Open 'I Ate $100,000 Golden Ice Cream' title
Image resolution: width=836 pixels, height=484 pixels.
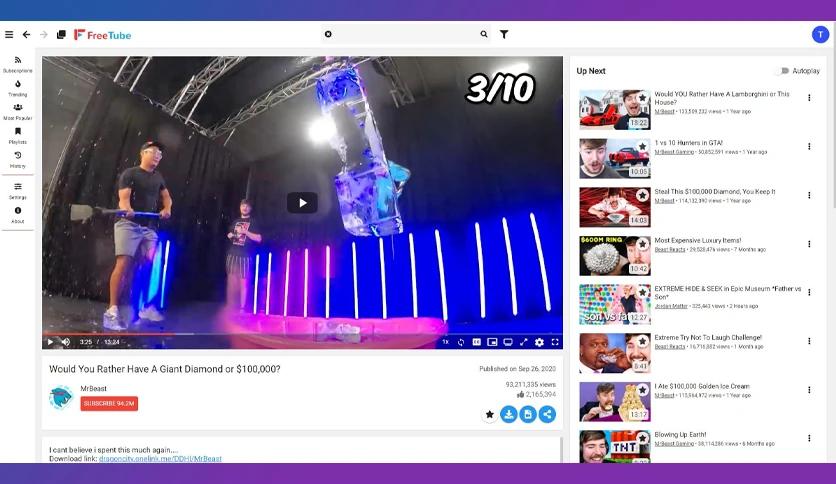702,386
